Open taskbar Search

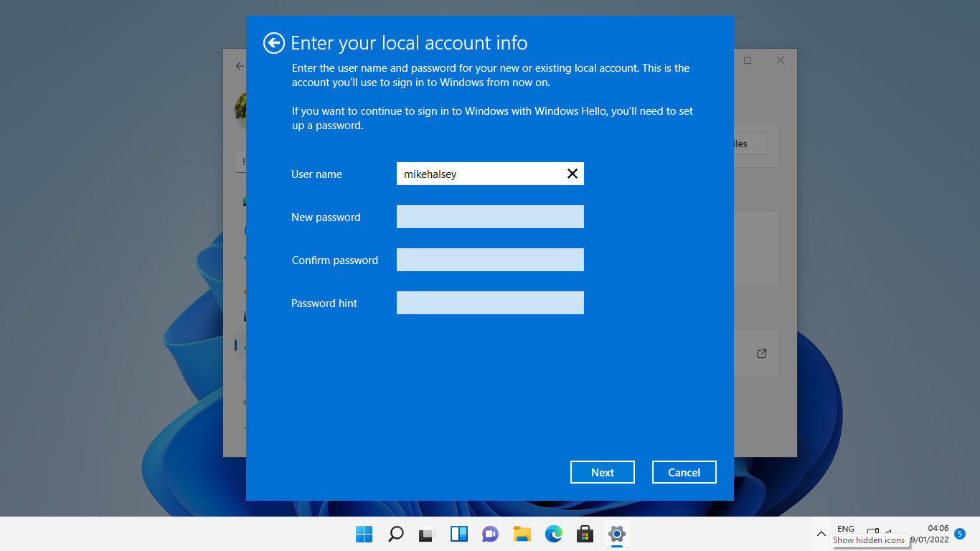(x=396, y=534)
